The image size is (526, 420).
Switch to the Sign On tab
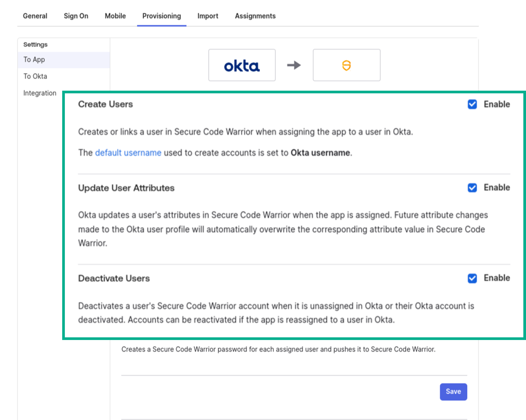tap(76, 16)
